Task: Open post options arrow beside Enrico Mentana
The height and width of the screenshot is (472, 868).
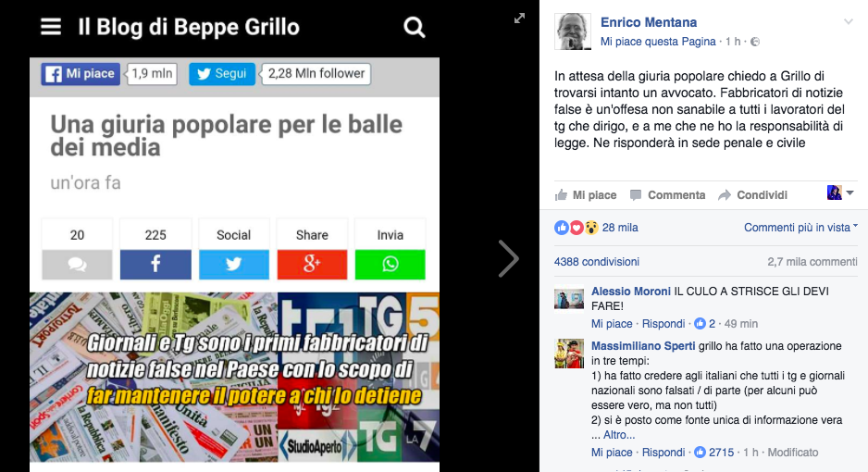Action: [x=848, y=22]
